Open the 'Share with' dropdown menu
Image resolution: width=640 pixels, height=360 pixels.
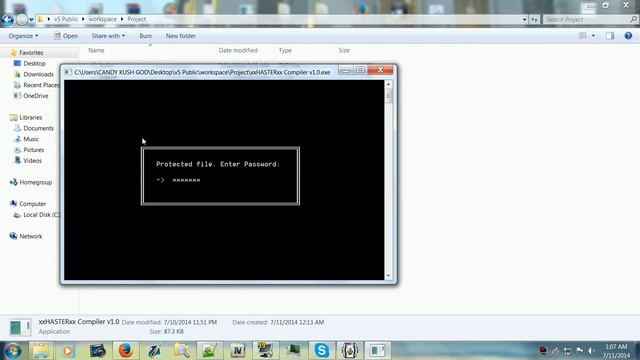(x=108, y=36)
